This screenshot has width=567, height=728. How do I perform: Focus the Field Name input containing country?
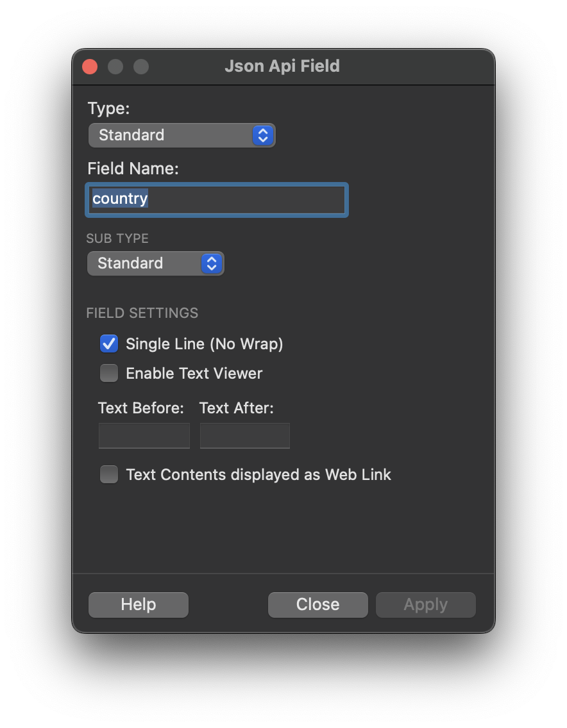217,199
